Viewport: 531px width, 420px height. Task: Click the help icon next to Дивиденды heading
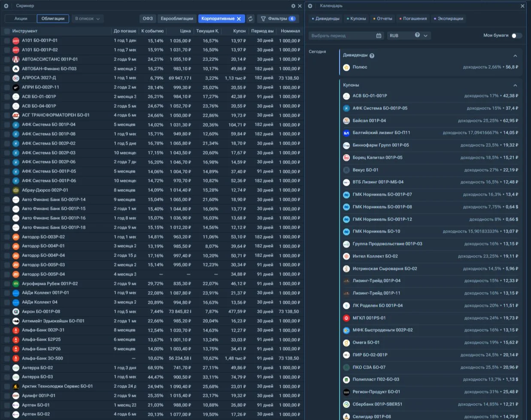[372, 56]
